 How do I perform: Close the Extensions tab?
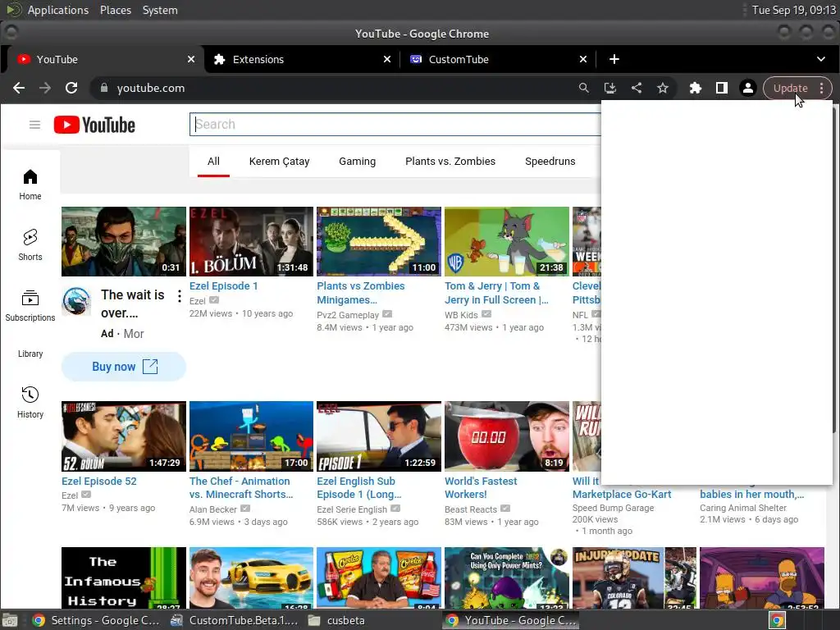pos(387,59)
